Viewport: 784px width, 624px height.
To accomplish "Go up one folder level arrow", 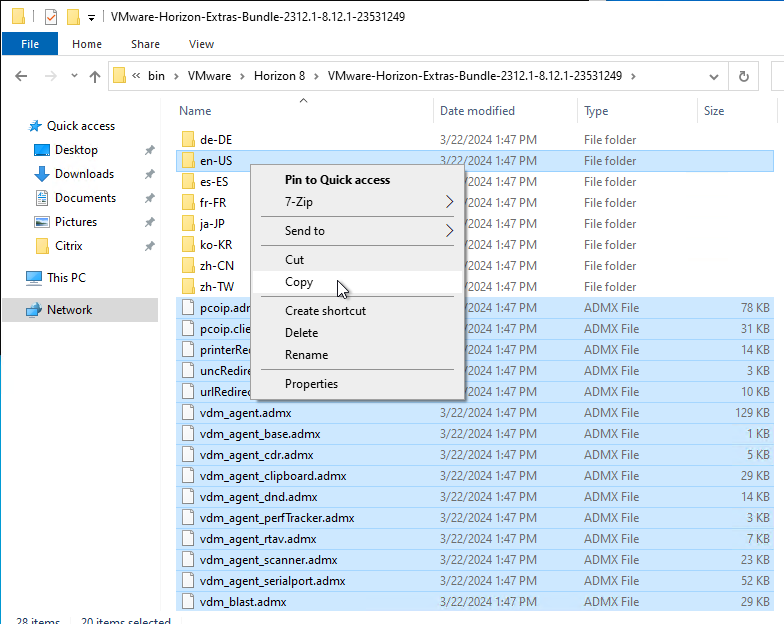I will point(94,76).
